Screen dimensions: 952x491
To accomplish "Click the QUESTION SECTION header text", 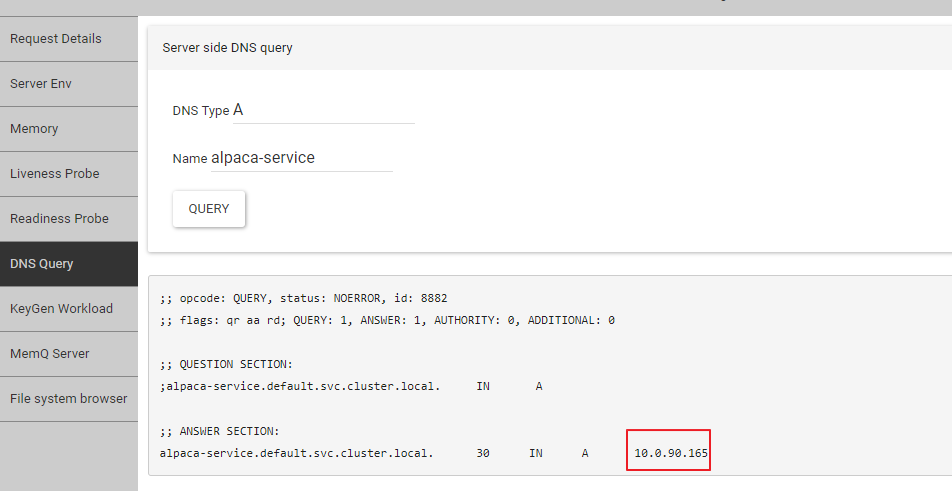I will pyautogui.click(x=226, y=364).
